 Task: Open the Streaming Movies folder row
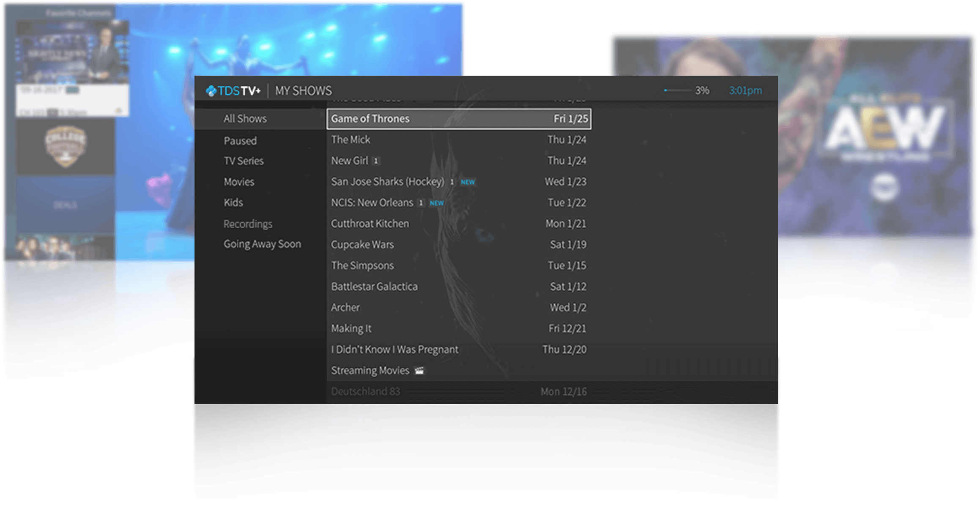[x=459, y=371]
